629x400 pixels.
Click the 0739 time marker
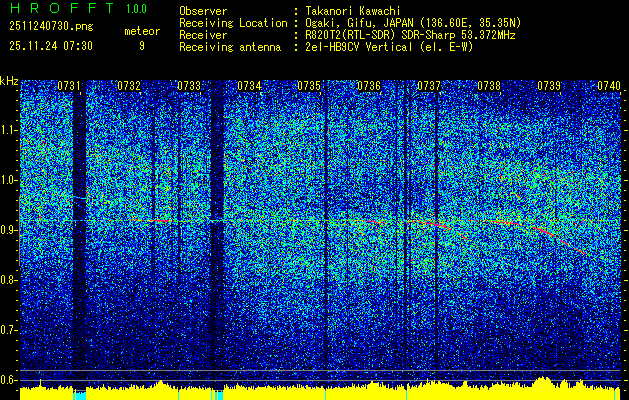(x=549, y=86)
